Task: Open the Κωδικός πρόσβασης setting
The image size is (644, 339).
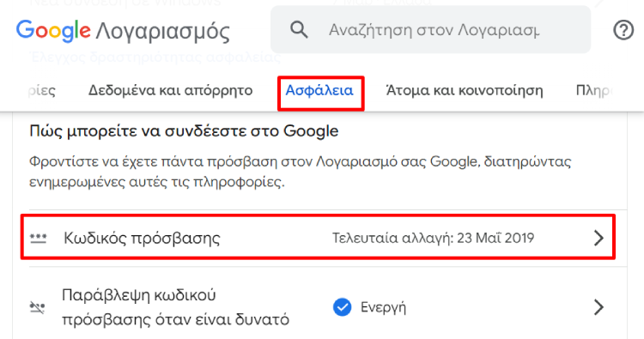Action: pos(319,237)
